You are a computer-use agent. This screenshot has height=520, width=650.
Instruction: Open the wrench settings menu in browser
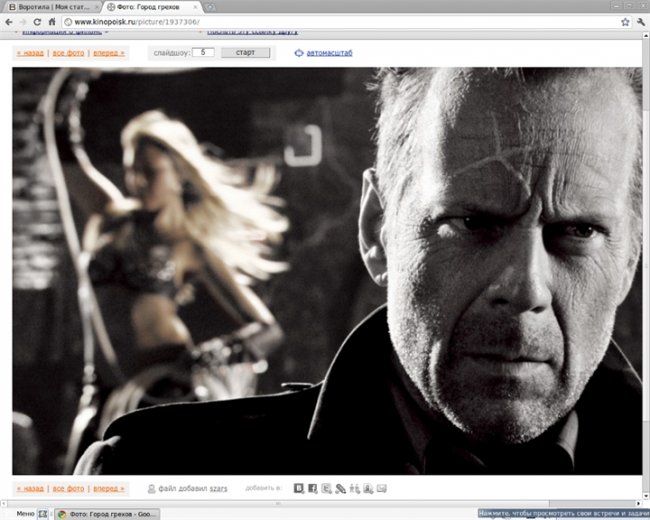[640, 21]
